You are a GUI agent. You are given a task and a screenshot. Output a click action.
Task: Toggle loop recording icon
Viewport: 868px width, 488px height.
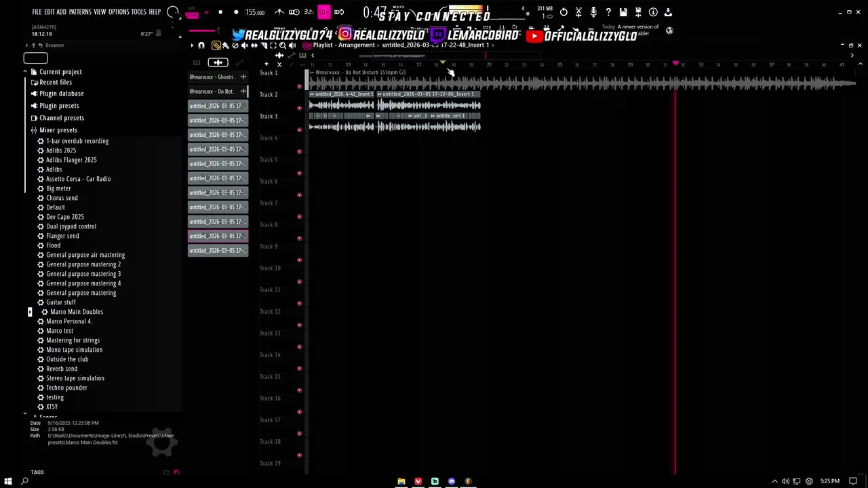[339, 12]
